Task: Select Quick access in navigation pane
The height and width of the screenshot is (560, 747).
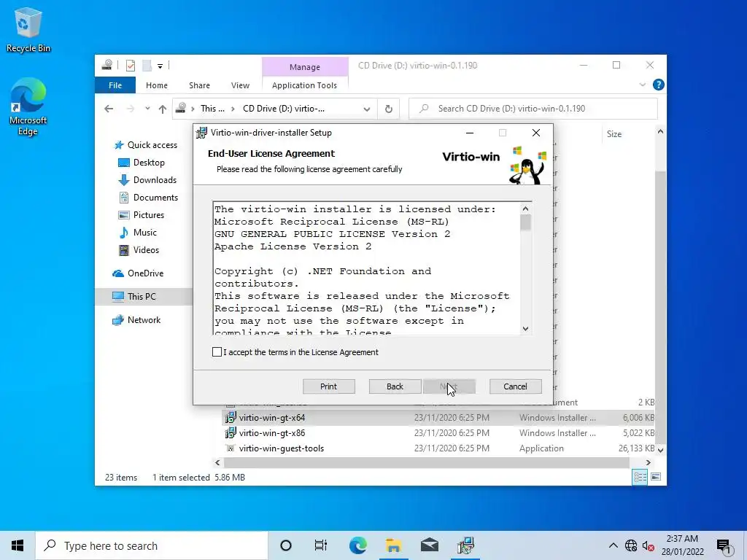Action: click(x=146, y=145)
